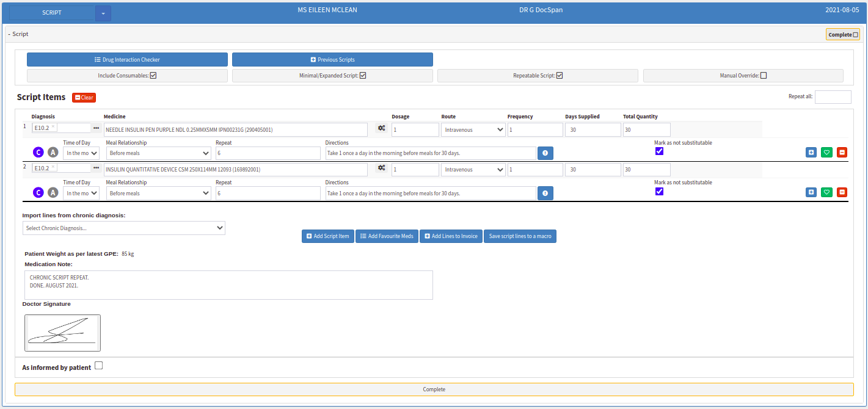Click the info icon beside row 1 directions

coord(545,153)
